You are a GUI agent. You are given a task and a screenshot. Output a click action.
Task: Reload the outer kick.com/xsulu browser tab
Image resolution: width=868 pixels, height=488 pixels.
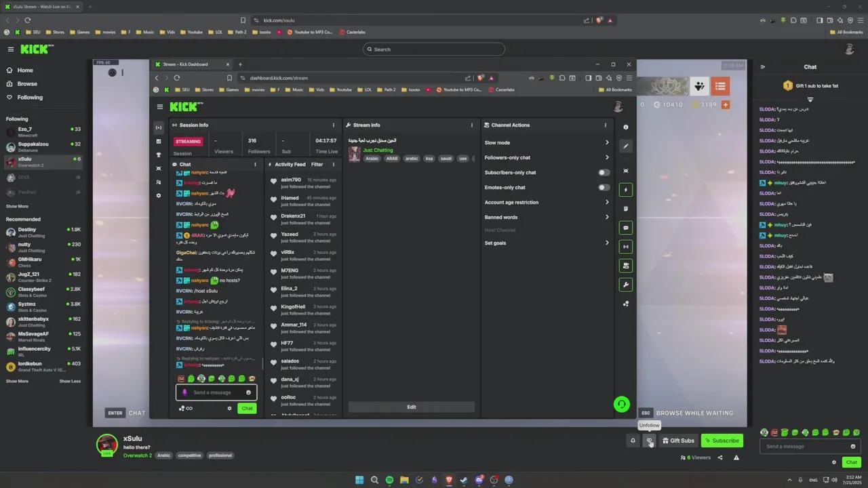pos(28,20)
